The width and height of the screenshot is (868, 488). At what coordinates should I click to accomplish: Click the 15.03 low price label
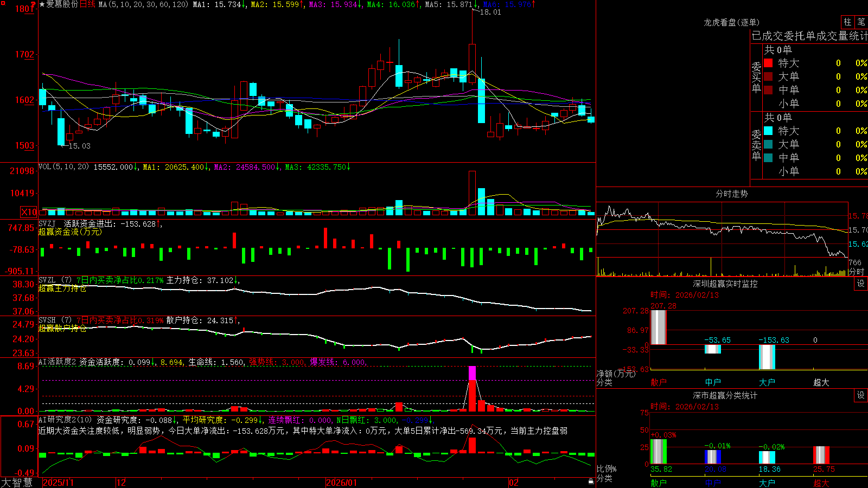(79, 146)
